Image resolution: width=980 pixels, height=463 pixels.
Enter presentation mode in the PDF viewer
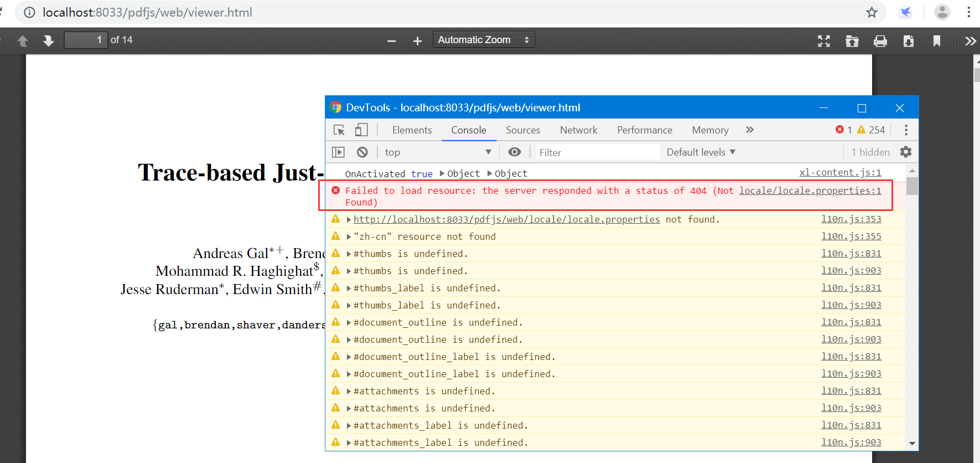824,41
